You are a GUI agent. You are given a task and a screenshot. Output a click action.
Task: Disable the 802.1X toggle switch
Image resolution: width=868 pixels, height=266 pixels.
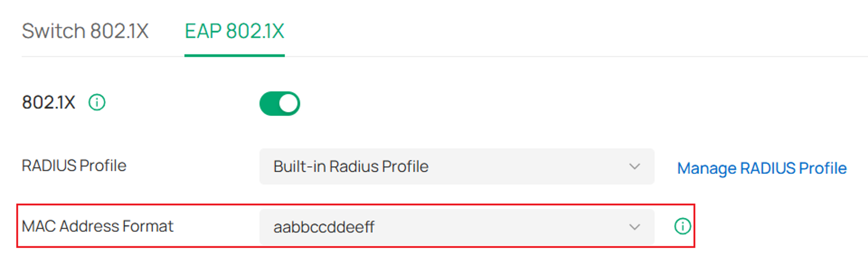point(279,103)
